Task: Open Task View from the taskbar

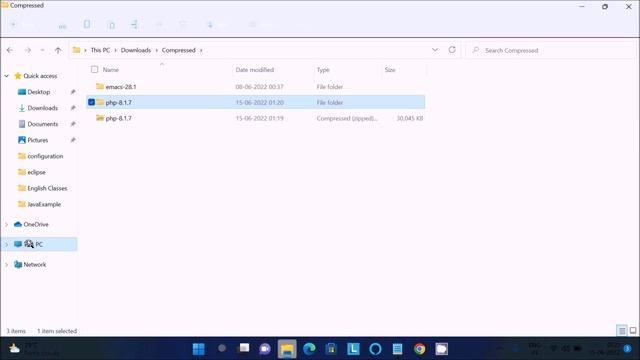Action: pos(244,348)
